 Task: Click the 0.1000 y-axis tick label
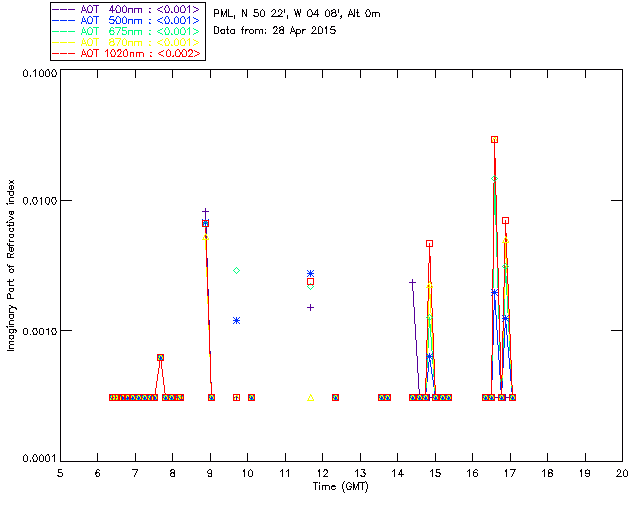[x=40, y=73]
